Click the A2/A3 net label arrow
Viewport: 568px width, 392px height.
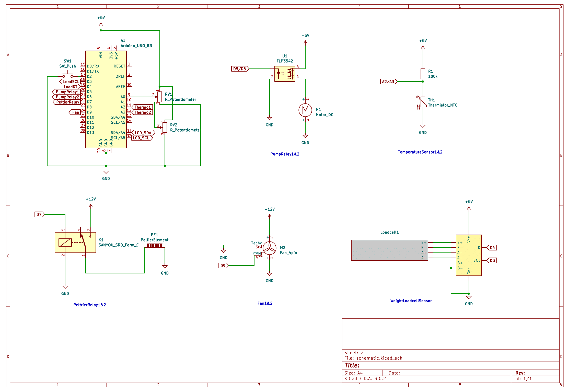click(x=388, y=82)
